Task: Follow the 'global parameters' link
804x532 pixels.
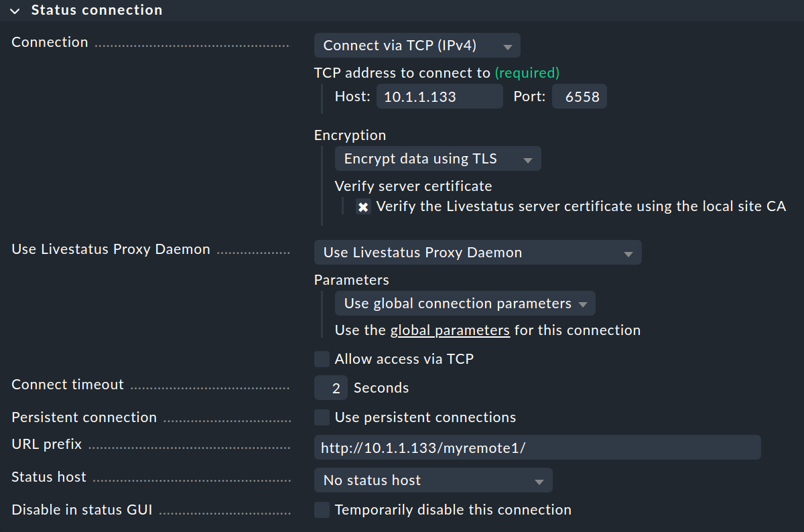Action: tap(450, 330)
